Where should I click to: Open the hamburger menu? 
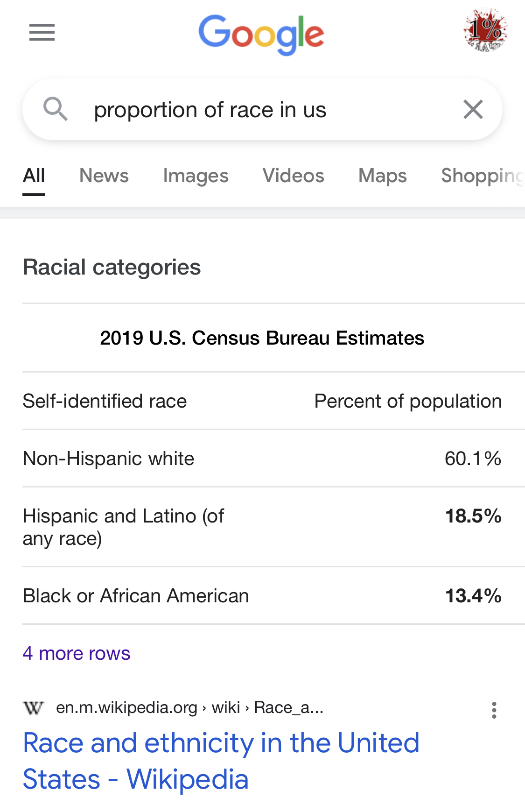click(x=42, y=32)
